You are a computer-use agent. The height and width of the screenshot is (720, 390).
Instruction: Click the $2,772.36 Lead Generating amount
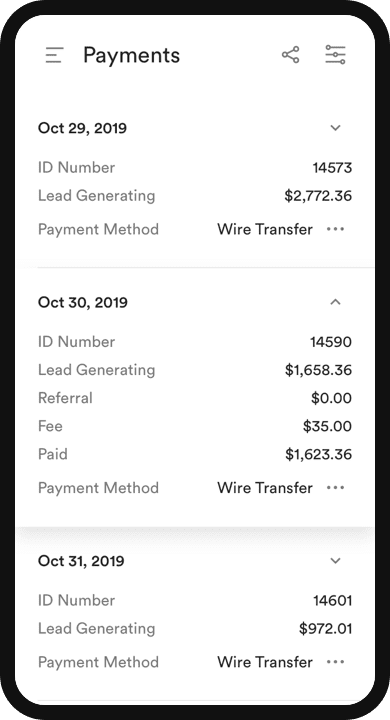pyautogui.click(x=318, y=196)
